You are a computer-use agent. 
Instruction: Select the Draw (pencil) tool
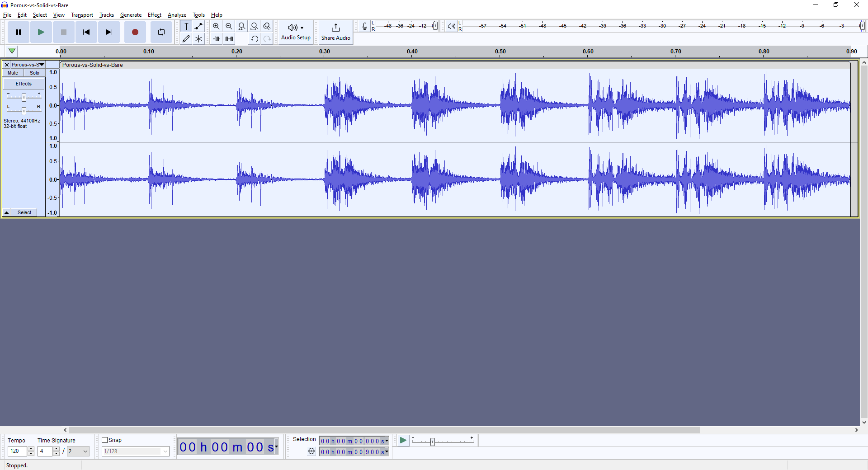point(186,39)
